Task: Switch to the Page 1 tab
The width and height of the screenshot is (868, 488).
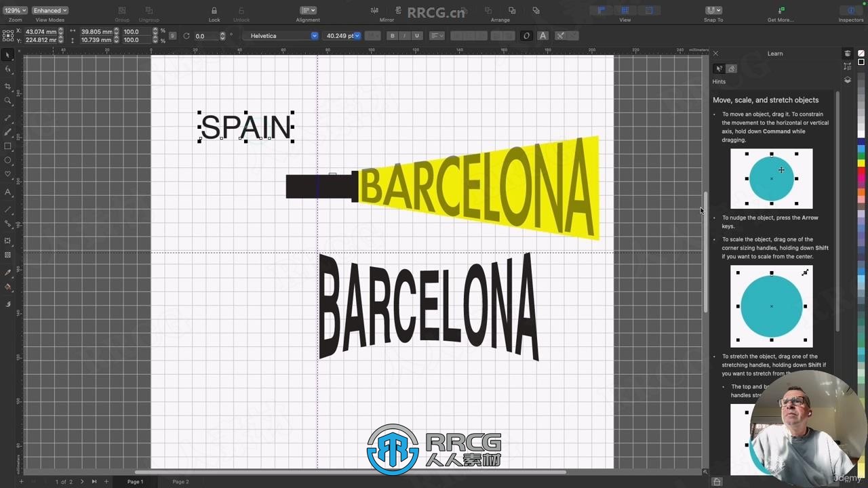Action: pos(135,482)
